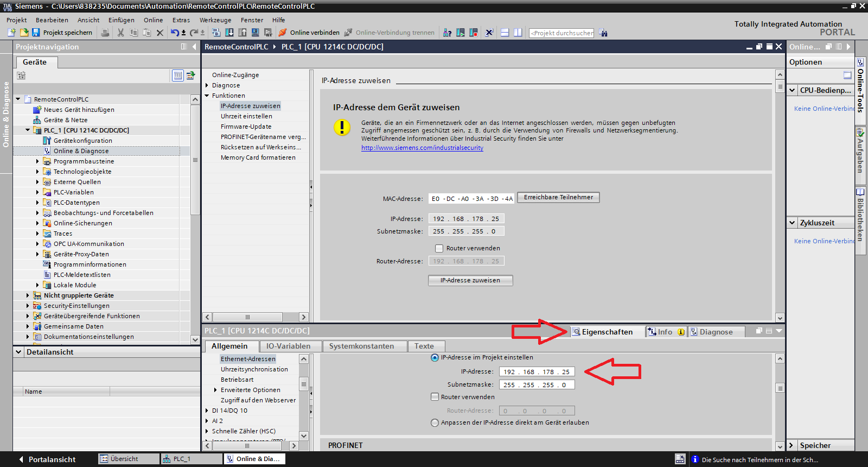Open the Online menu
868x467 pixels.
[x=154, y=20]
